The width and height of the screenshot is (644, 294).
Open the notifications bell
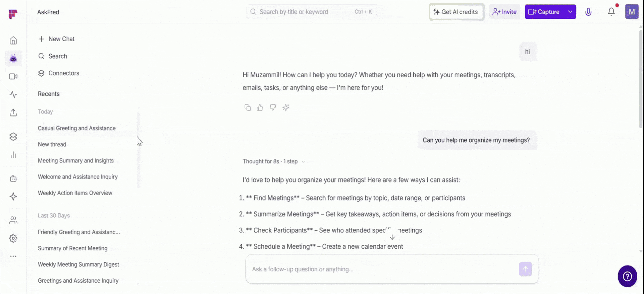(611, 12)
